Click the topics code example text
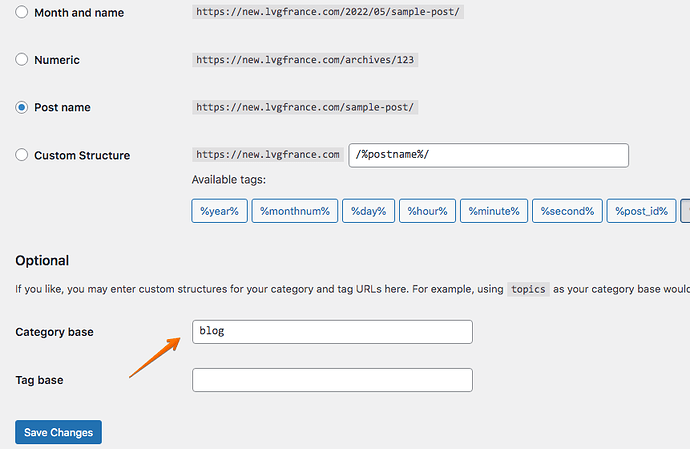This screenshot has width=690, height=449. point(528,289)
